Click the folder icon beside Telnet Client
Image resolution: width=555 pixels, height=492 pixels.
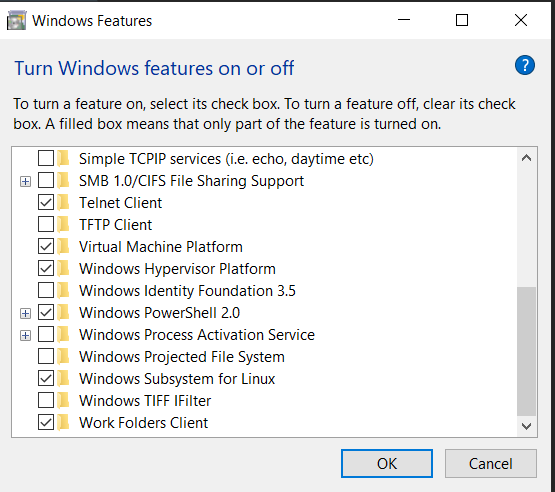64,203
